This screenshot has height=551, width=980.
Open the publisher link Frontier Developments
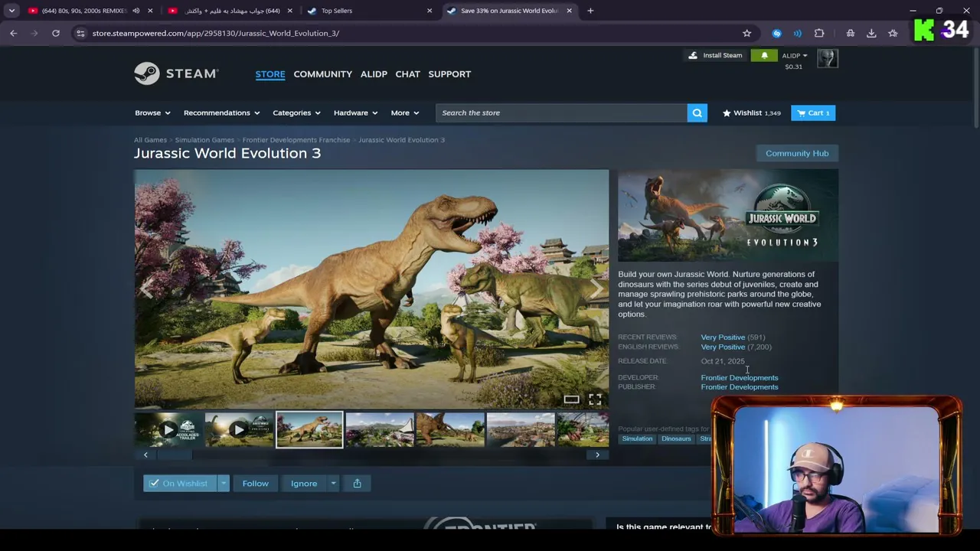[740, 387]
